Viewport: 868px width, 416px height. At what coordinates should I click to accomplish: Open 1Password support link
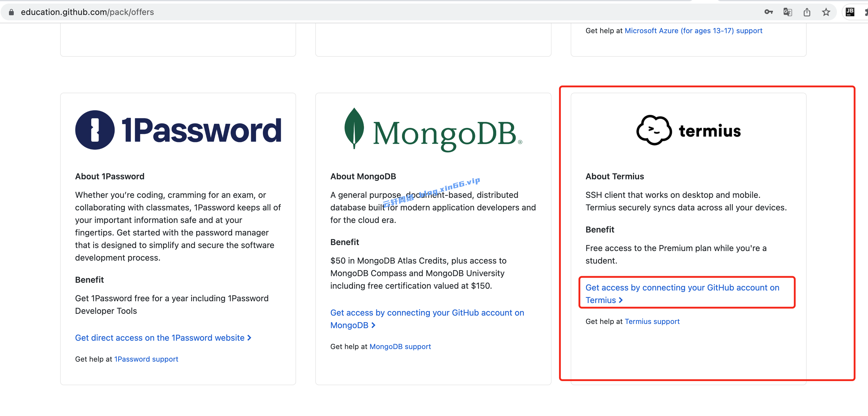(x=146, y=359)
